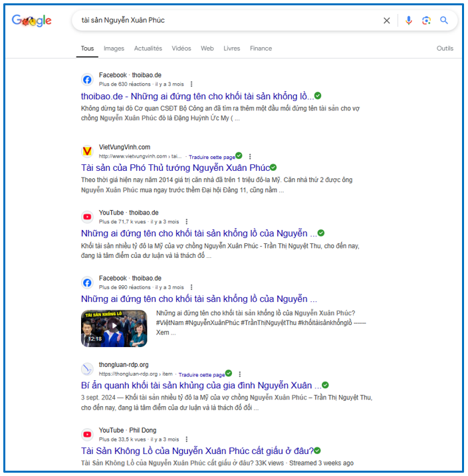Click YouTube icon of Phil Dong result

pyautogui.click(x=87, y=434)
